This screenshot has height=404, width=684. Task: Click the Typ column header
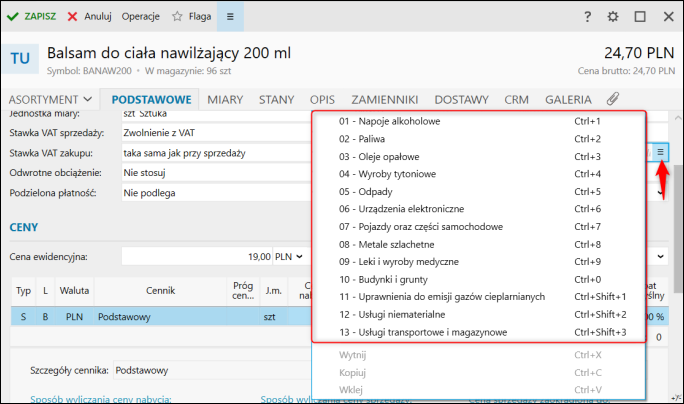point(24,291)
